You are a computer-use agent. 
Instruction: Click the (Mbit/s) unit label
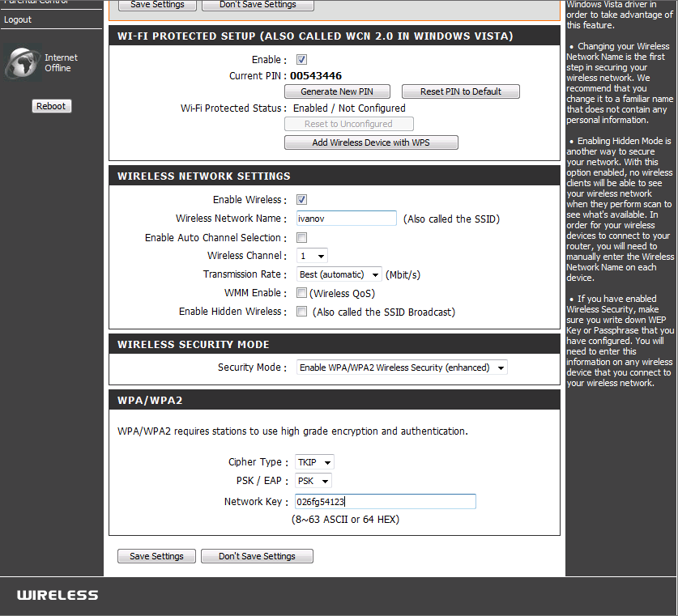tap(403, 275)
